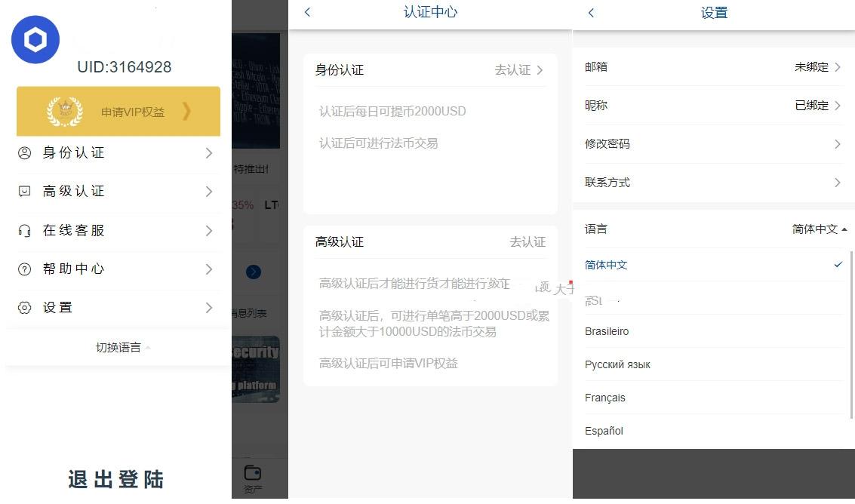Click 去认证 on the 高级认证 card

[527, 241]
